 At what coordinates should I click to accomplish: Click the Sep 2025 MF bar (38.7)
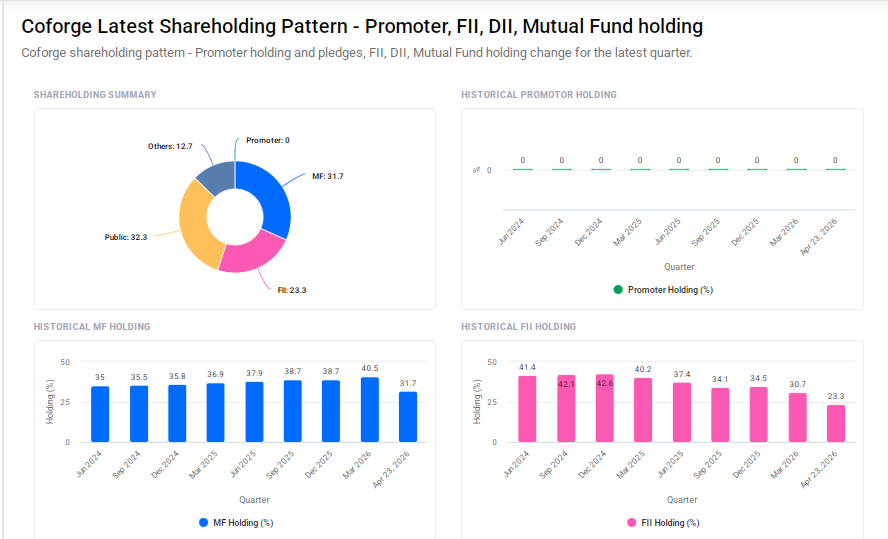click(x=293, y=411)
